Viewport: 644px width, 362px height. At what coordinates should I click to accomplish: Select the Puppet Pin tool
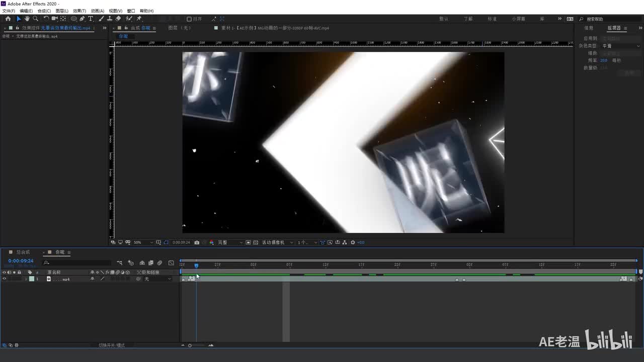(x=139, y=19)
